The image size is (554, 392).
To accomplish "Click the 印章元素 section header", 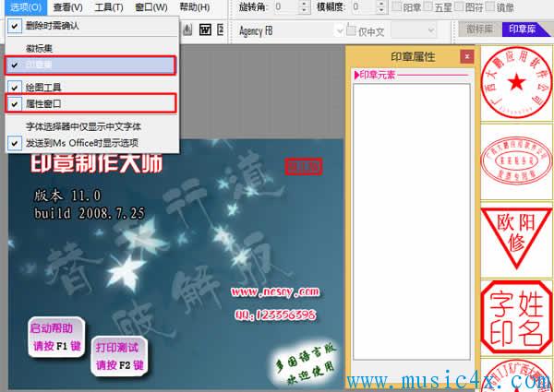I will [378, 75].
